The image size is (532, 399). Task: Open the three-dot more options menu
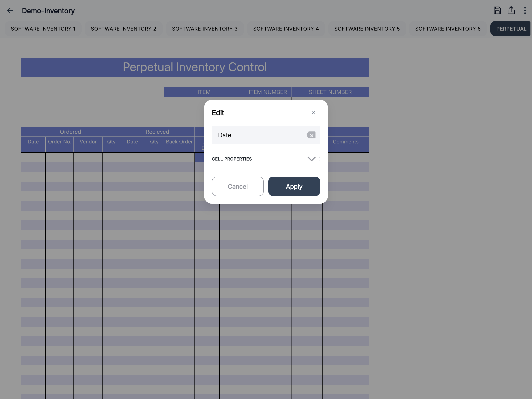tap(525, 11)
